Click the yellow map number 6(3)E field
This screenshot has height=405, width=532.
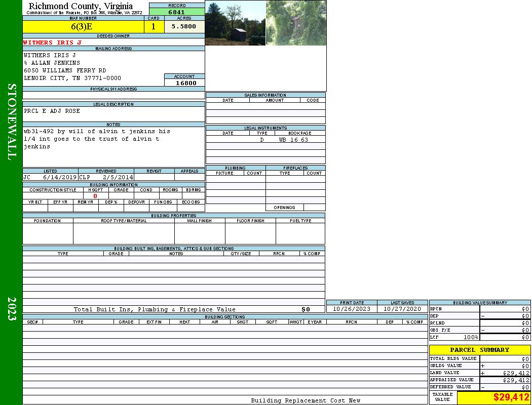tap(82, 27)
